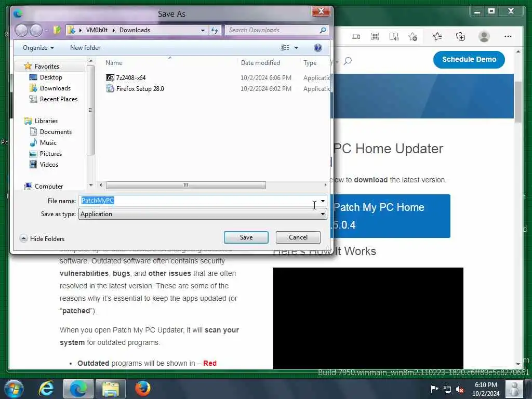
Task: Click the Save button
Action: pyautogui.click(x=246, y=237)
